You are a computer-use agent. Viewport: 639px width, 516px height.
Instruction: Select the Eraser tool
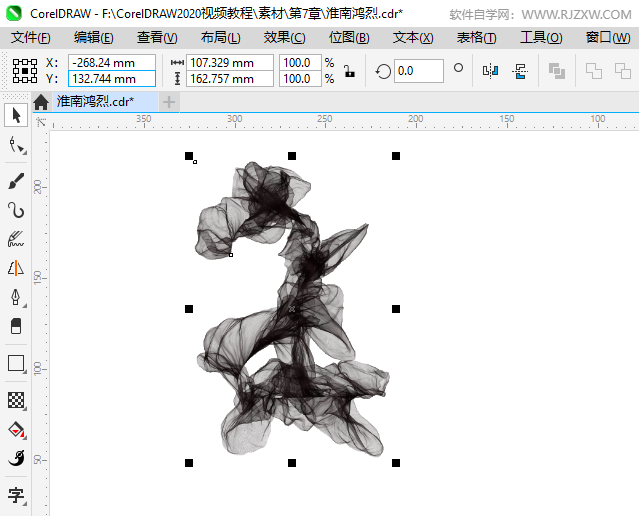[x=16, y=326]
